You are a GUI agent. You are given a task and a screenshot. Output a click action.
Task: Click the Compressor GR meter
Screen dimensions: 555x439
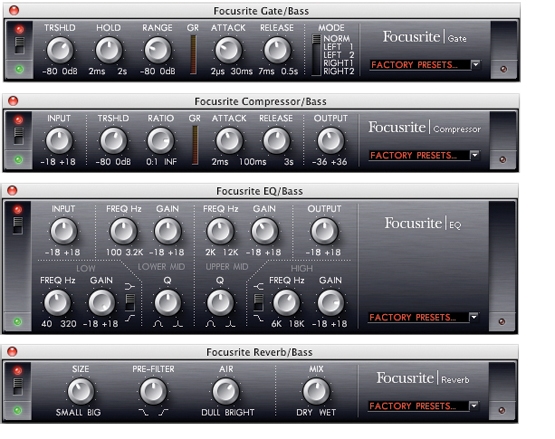195,145
